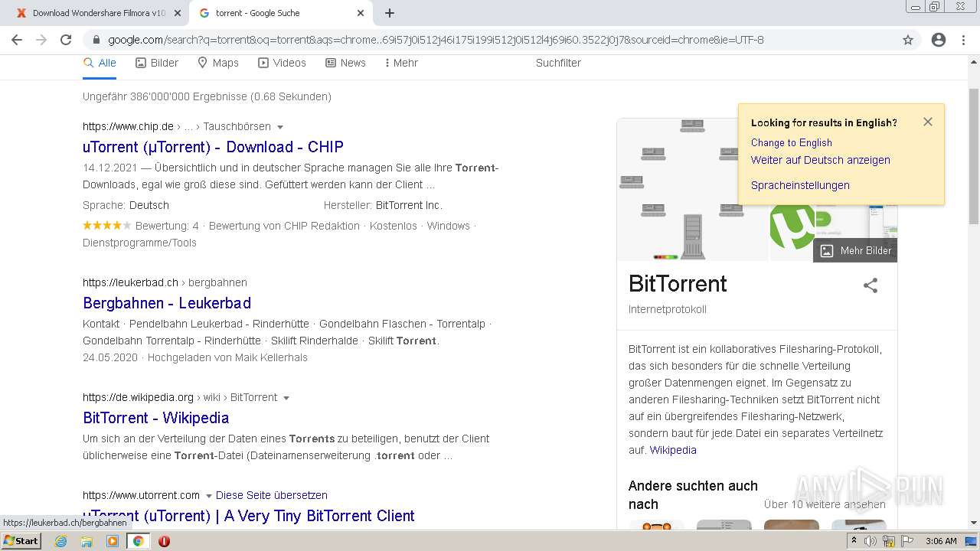Open media player from taskbar
The image size is (980, 551).
coord(113,541)
